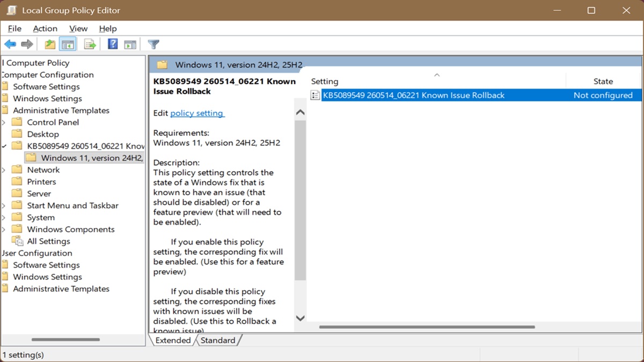The image size is (644, 362).
Task: Click the folder icon in the details header
Action: tap(162, 65)
